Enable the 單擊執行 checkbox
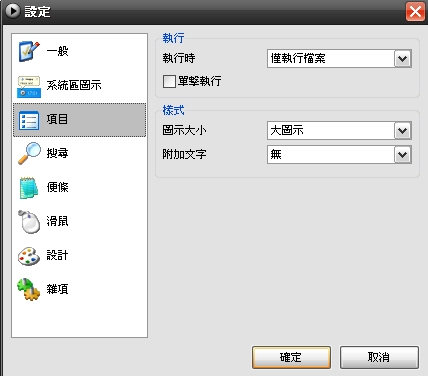The width and height of the screenshot is (428, 376). click(169, 81)
